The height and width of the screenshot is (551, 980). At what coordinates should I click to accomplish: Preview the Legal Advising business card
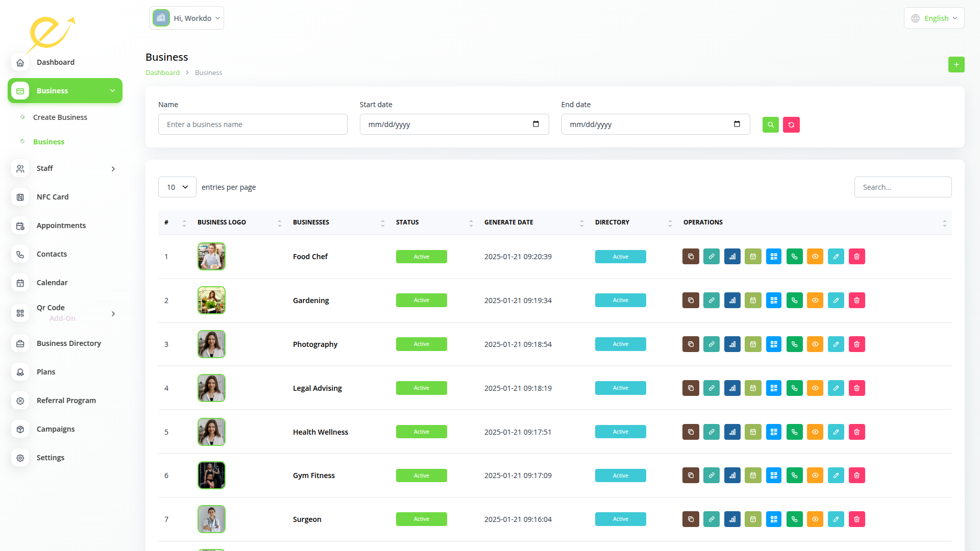click(x=815, y=388)
